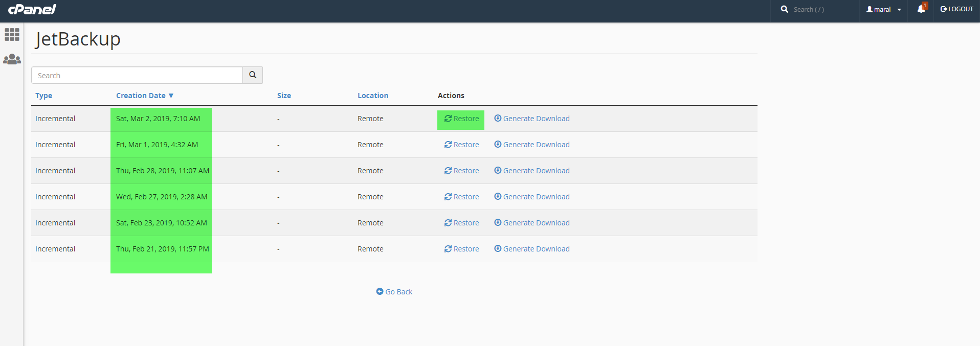Click the Fri, Mar 1 row's restore icon
Screen dimensions: 980x346
point(448,145)
